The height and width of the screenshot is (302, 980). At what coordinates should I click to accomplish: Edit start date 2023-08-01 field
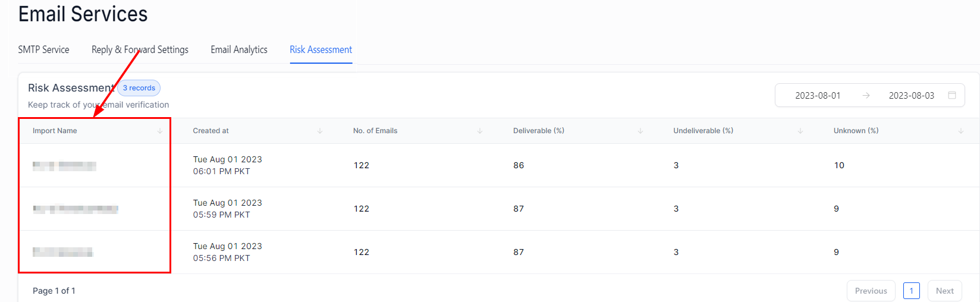point(818,96)
